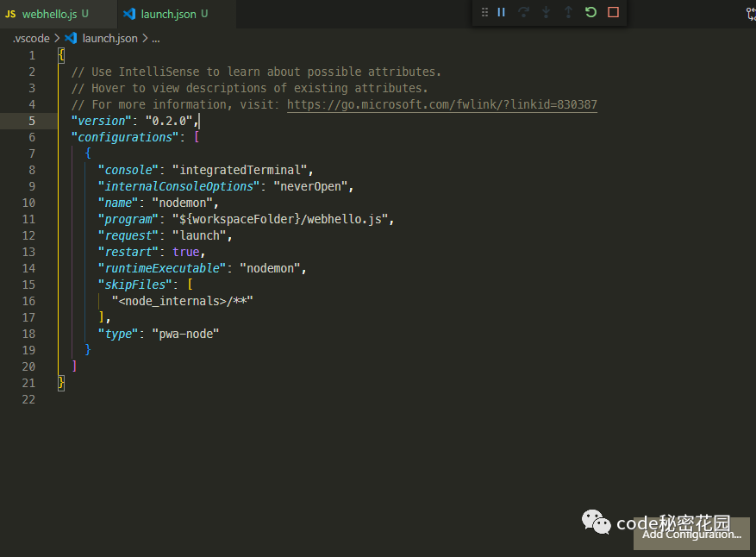Viewport: 756px width, 557px height.
Task: Click the "runtimeExecutable" key
Action: coord(162,269)
